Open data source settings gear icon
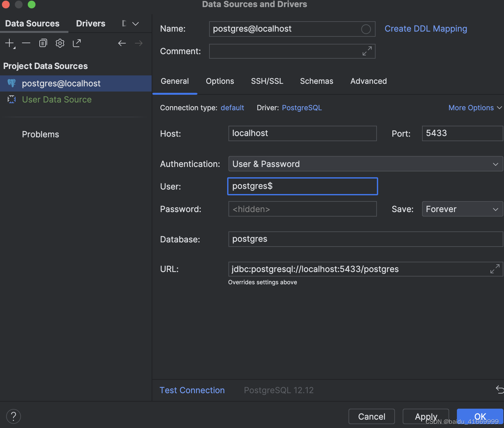Screen dimensions: 504x428 click(x=60, y=43)
